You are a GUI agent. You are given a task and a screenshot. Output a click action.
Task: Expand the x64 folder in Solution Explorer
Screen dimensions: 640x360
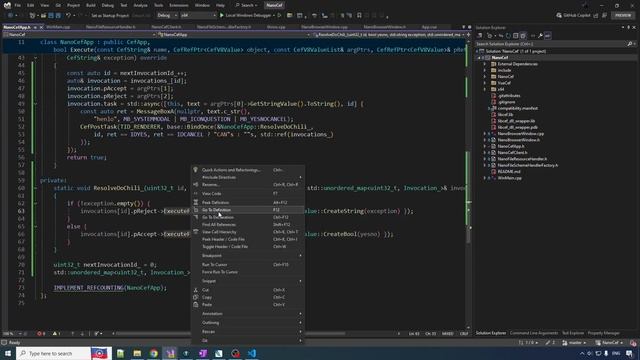tap(485, 89)
